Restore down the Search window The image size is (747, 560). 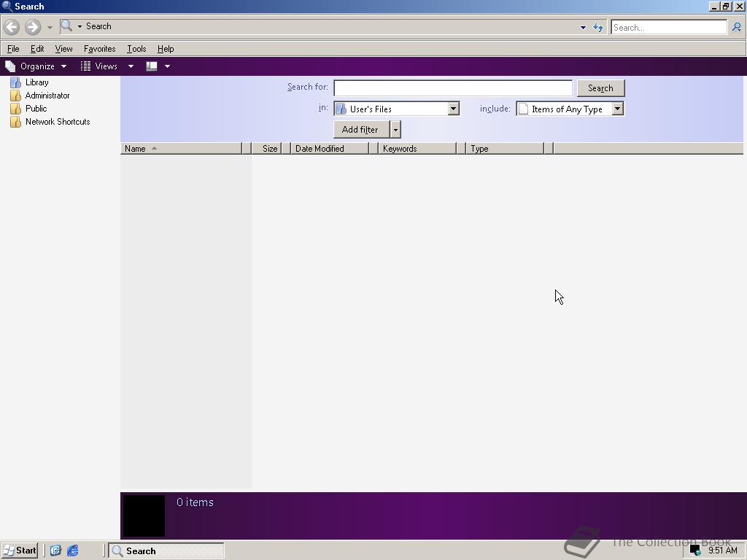point(726,7)
